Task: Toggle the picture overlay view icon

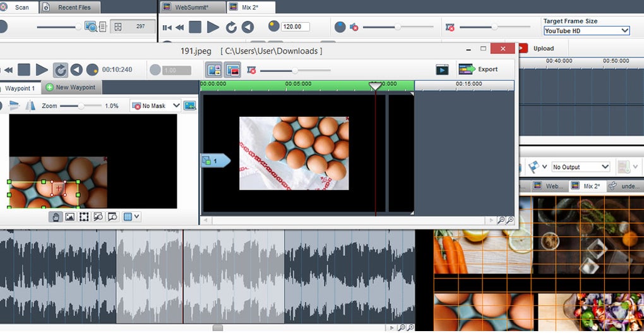Action: point(232,70)
